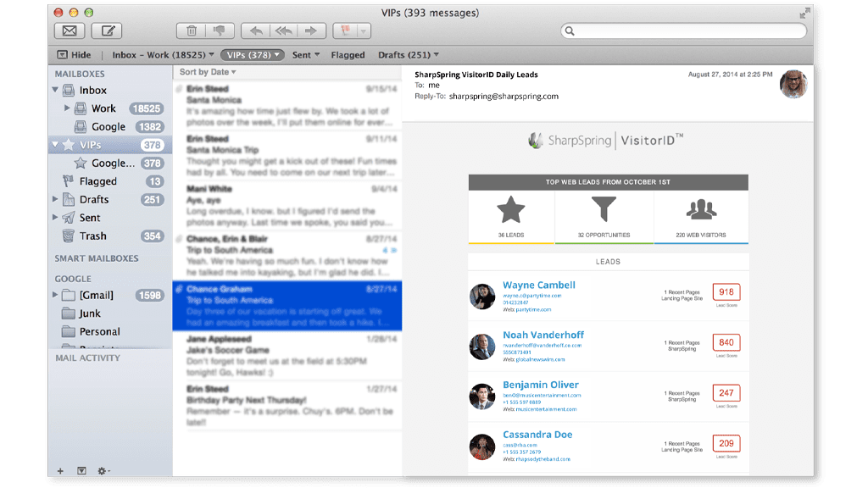Select Inbox in the sidebar
868x488 pixels.
point(92,90)
